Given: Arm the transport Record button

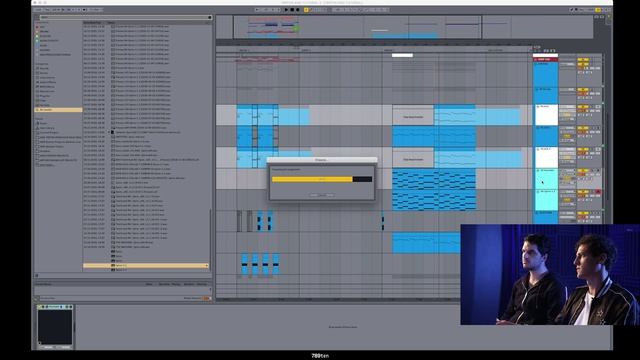Looking at the screenshot, I should (x=298, y=9).
